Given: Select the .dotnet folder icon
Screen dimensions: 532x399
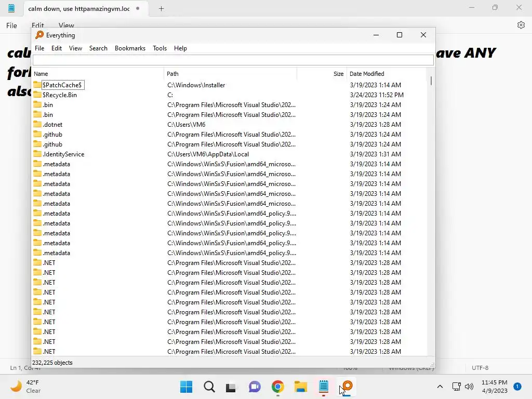Looking at the screenshot, I should 37,124.
